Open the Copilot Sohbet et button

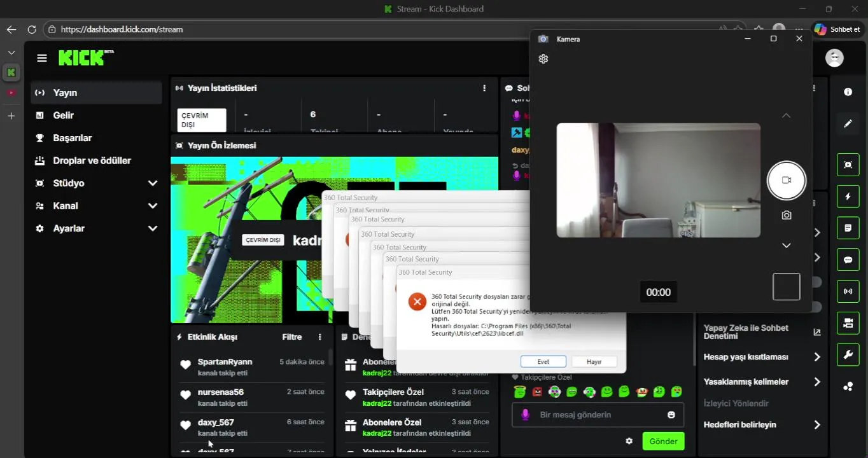[x=837, y=29]
